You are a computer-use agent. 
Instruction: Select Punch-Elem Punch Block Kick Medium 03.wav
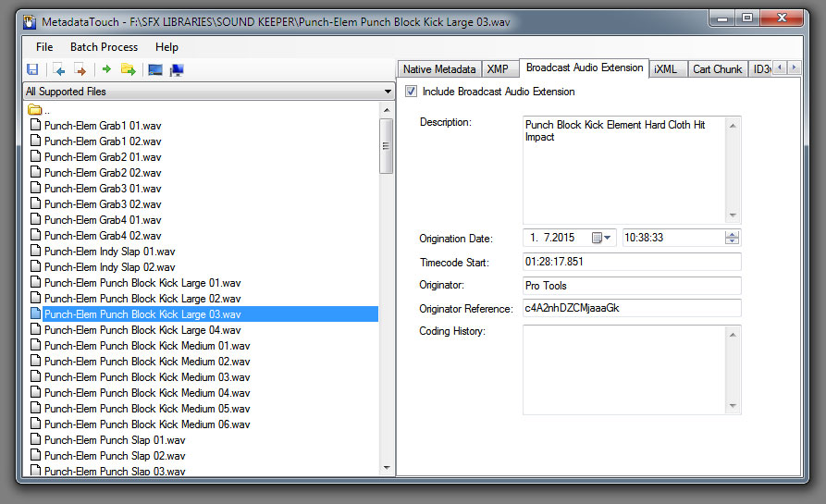click(146, 377)
